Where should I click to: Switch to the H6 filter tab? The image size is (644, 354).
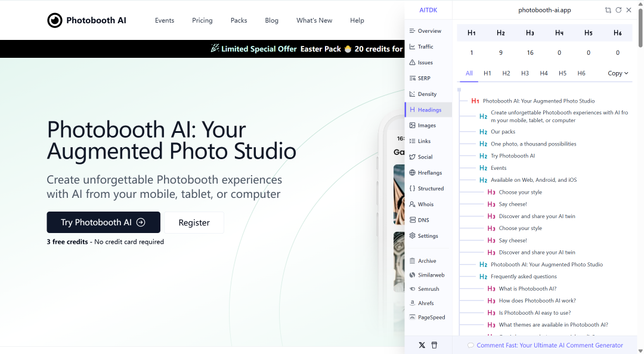pyautogui.click(x=581, y=73)
